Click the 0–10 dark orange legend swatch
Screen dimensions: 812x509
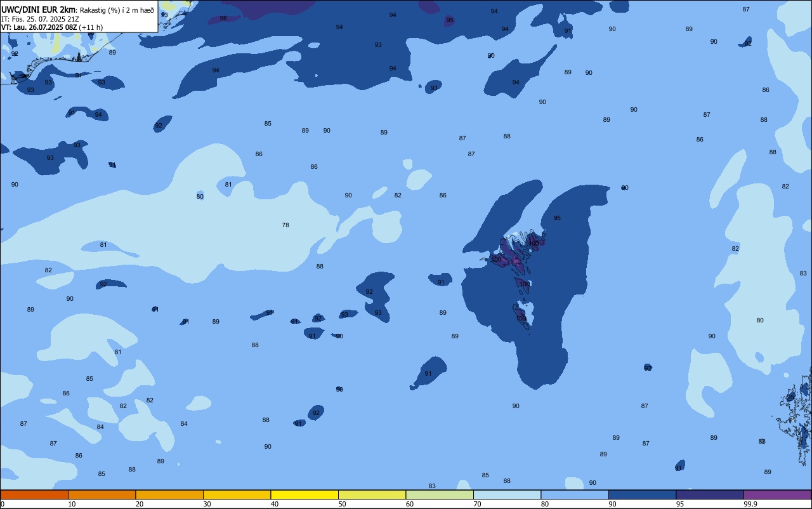(x=34, y=494)
